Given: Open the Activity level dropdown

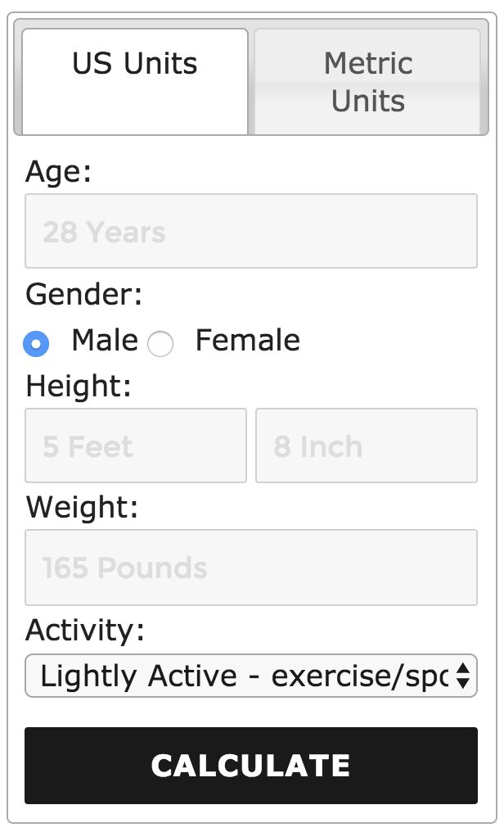Looking at the screenshot, I should tap(250, 676).
